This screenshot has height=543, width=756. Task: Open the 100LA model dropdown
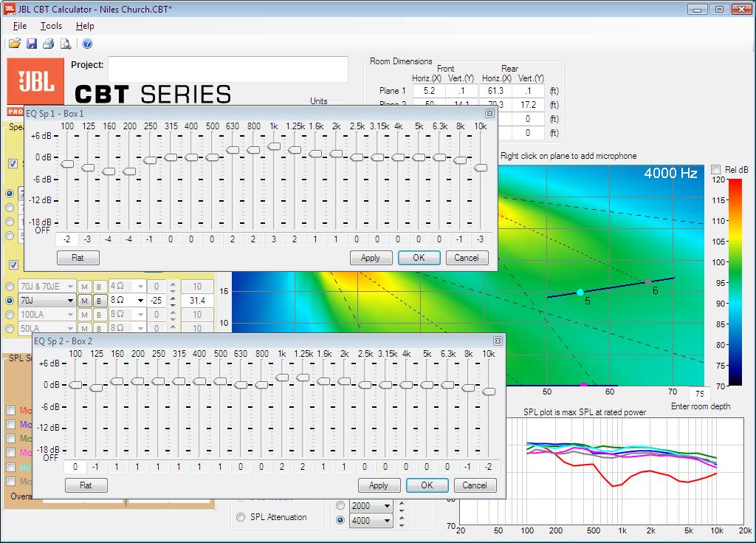70,315
